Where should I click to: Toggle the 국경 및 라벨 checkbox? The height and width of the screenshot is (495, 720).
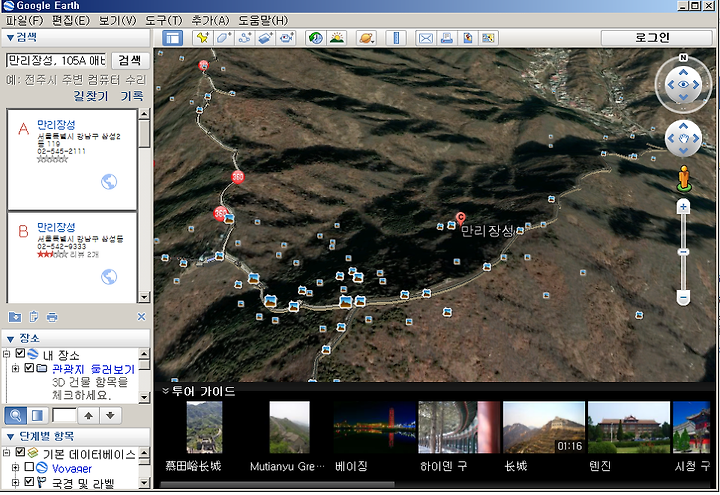pyautogui.click(x=29, y=482)
